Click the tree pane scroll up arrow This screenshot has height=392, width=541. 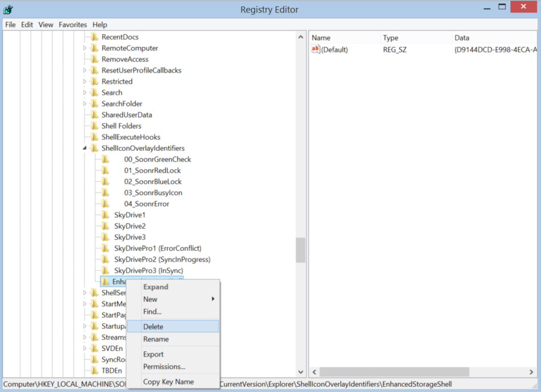(x=300, y=37)
